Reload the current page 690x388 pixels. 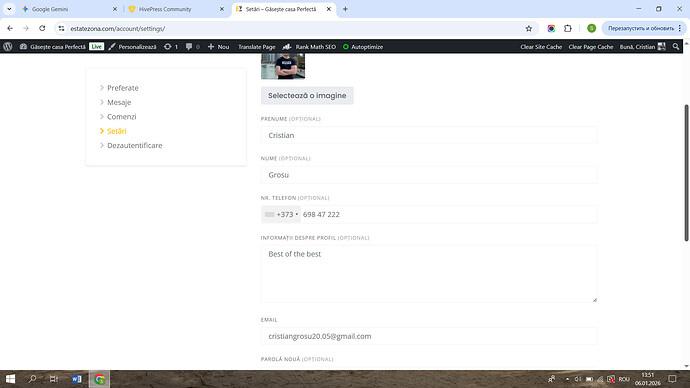42,28
